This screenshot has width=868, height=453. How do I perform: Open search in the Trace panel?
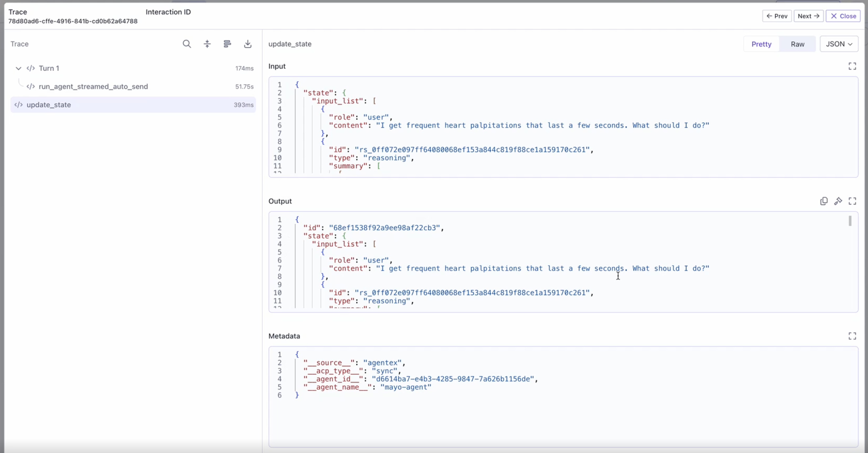(187, 44)
